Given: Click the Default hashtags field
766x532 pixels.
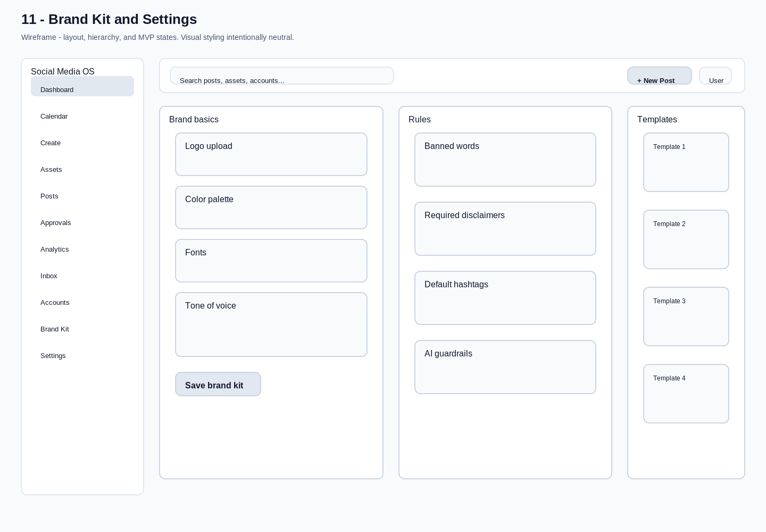Looking at the screenshot, I should pyautogui.click(x=505, y=298).
